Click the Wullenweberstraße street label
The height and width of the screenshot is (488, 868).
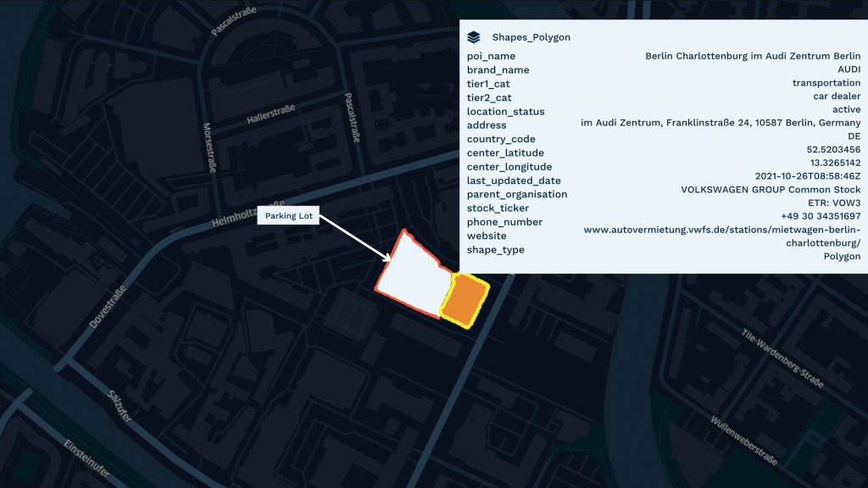pos(744,441)
